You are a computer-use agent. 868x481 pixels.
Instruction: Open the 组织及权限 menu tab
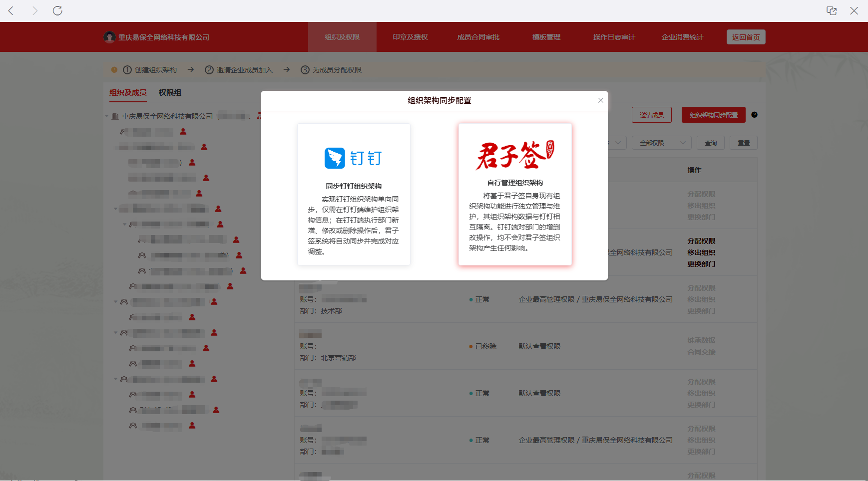click(x=342, y=37)
